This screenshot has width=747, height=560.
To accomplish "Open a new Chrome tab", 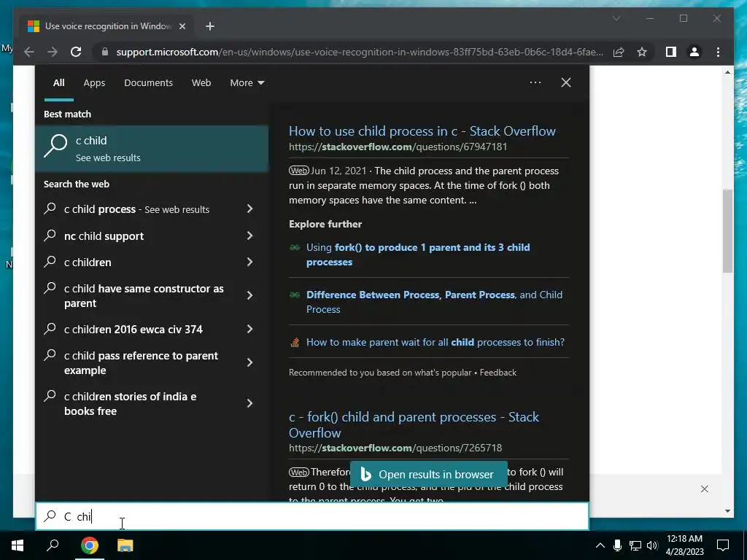I will [210, 26].
